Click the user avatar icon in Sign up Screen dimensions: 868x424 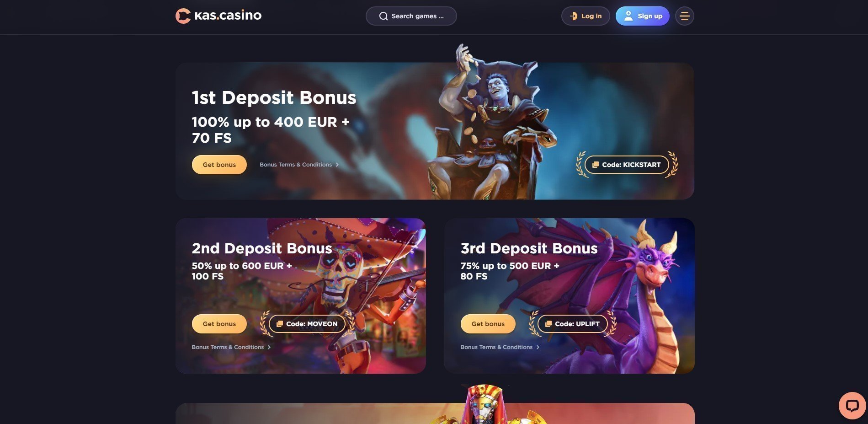tap(628, 16)
